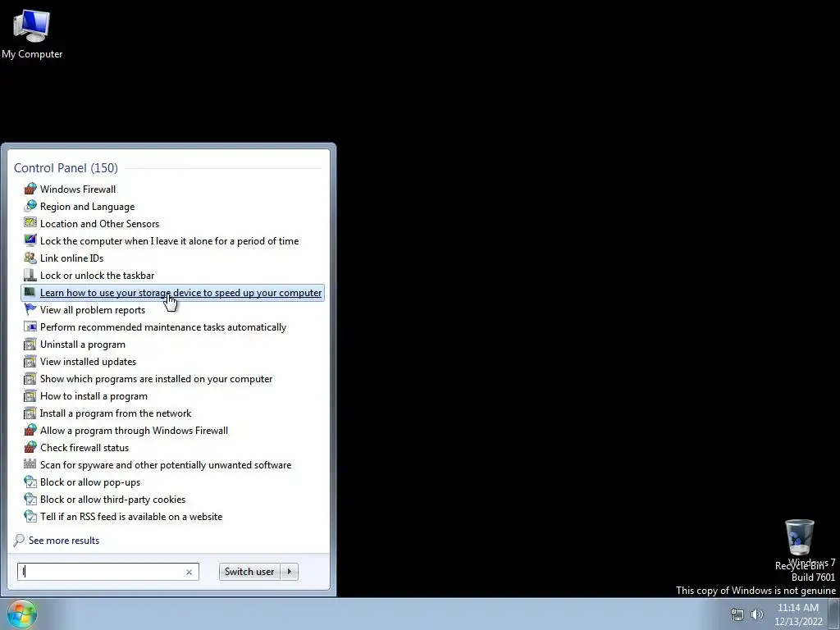
Task: Click icon beside Lock or unlock the taskbar
Action: tap(30, 276)
